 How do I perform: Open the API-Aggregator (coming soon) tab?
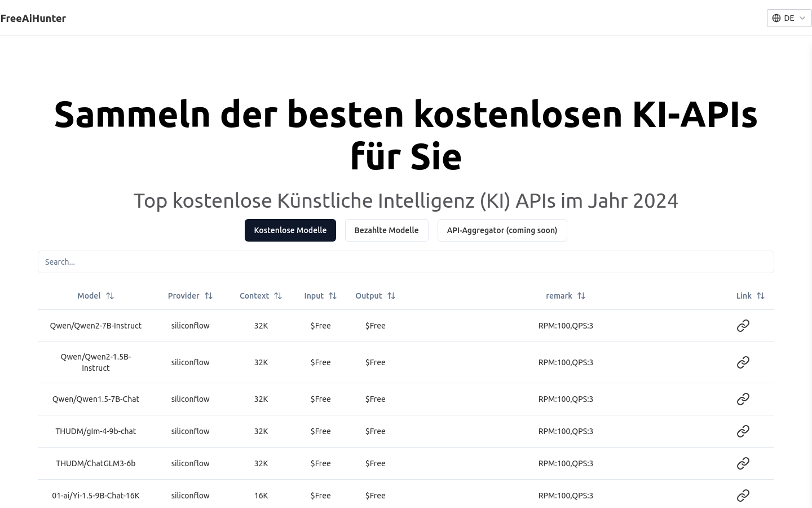click(x=502, y=230)
